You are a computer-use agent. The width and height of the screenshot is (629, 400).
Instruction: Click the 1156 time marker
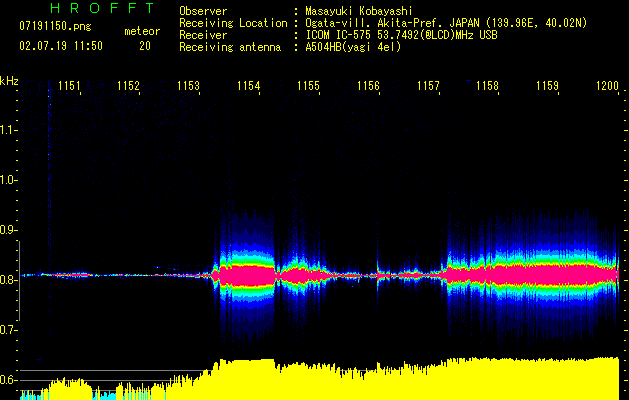(368, 87)
